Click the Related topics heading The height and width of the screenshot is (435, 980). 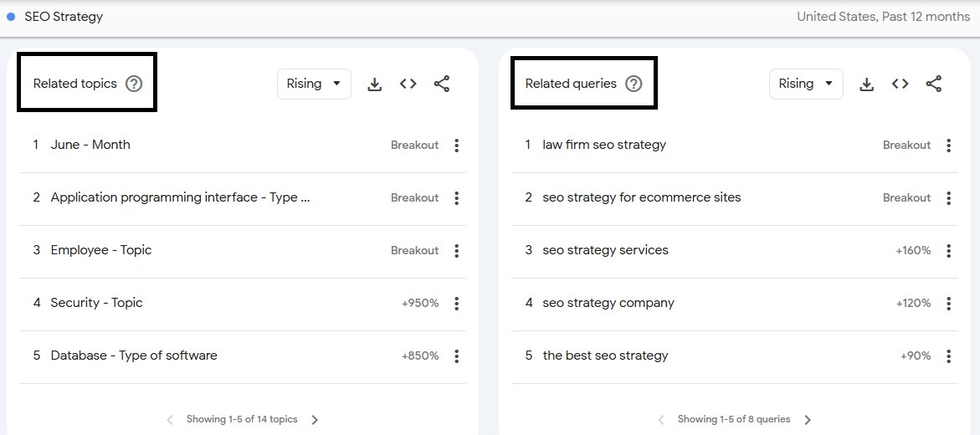click(75, 84)
